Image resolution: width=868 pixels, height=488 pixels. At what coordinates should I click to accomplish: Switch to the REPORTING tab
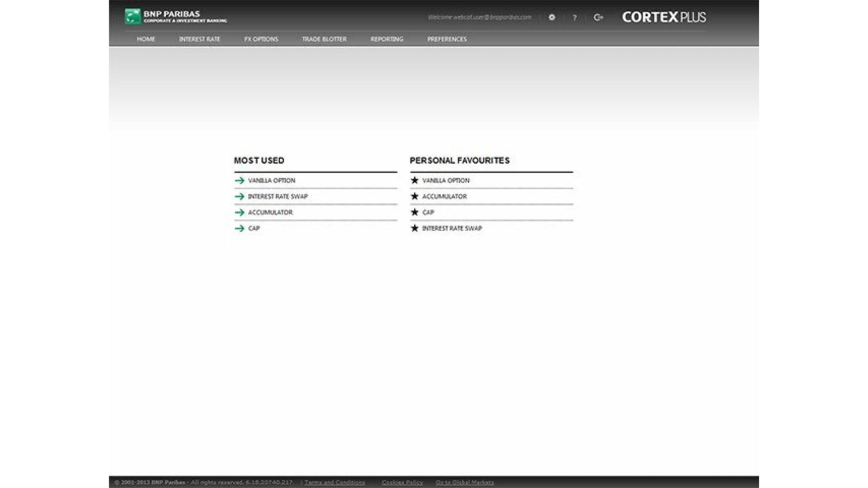point(387,39)
